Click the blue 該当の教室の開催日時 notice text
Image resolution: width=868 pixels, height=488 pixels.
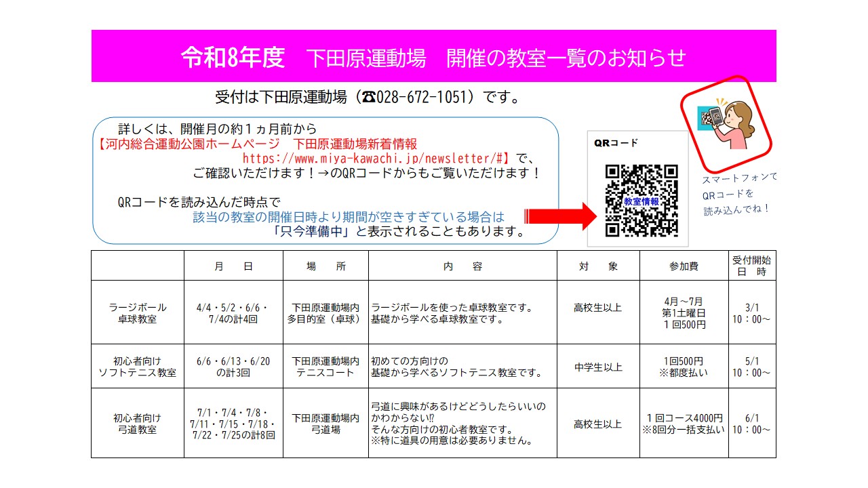coord(349,218)
